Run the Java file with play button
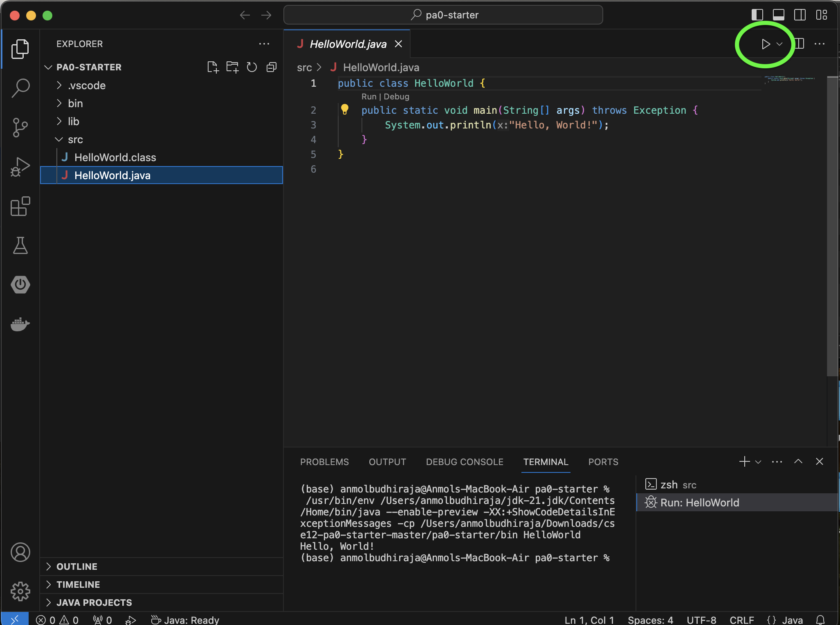This screenshot has width=840, height=625. (x=766, y=44)
